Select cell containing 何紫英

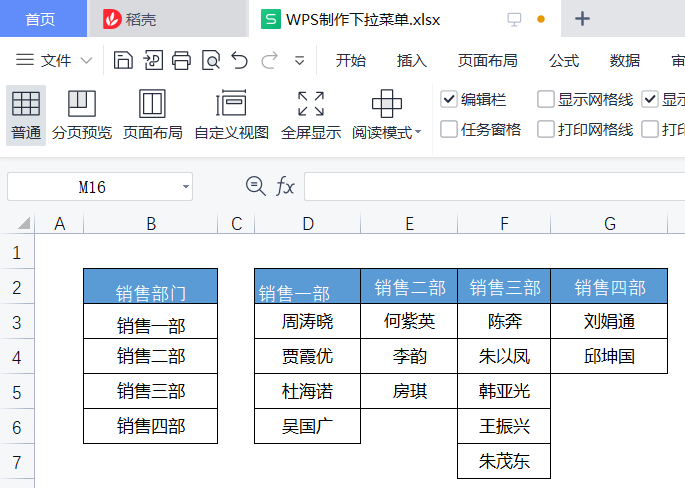[x=409, y=321]
